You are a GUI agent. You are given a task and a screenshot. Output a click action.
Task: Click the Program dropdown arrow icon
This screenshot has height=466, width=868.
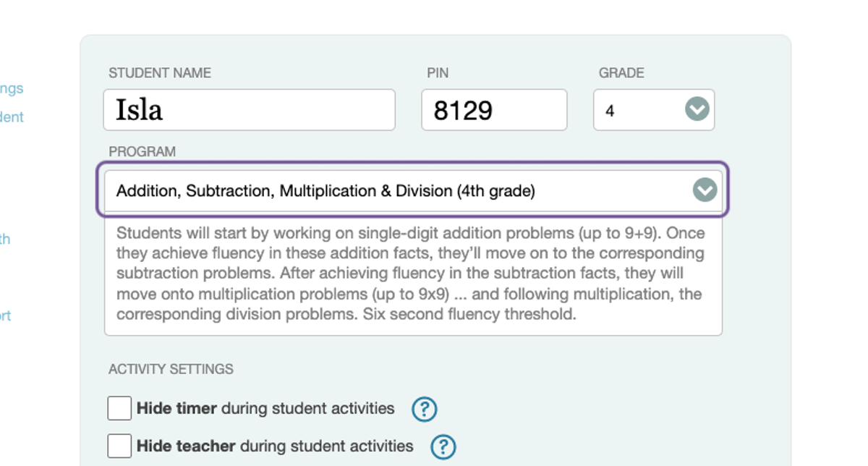[704, 191]
